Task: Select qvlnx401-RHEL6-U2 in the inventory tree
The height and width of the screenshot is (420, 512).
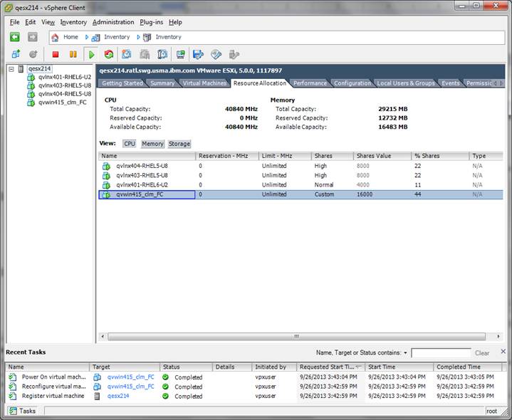Action: (65, 78)
